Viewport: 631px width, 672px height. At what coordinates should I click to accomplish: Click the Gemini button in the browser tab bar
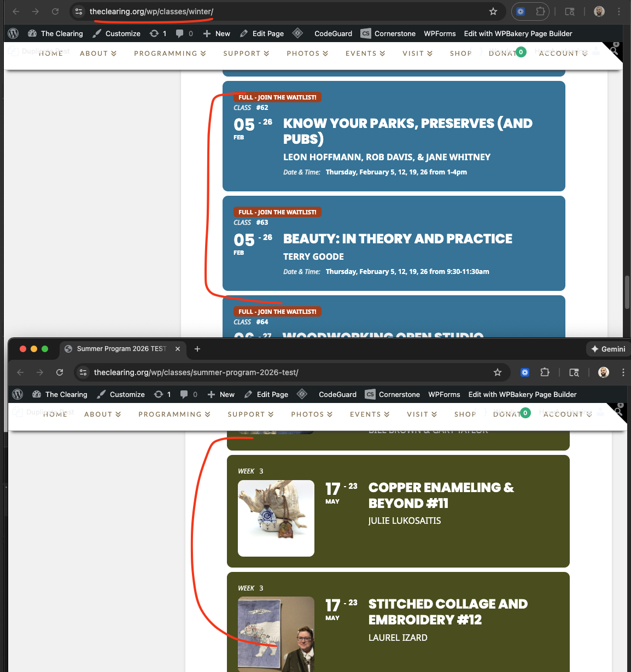607,349
